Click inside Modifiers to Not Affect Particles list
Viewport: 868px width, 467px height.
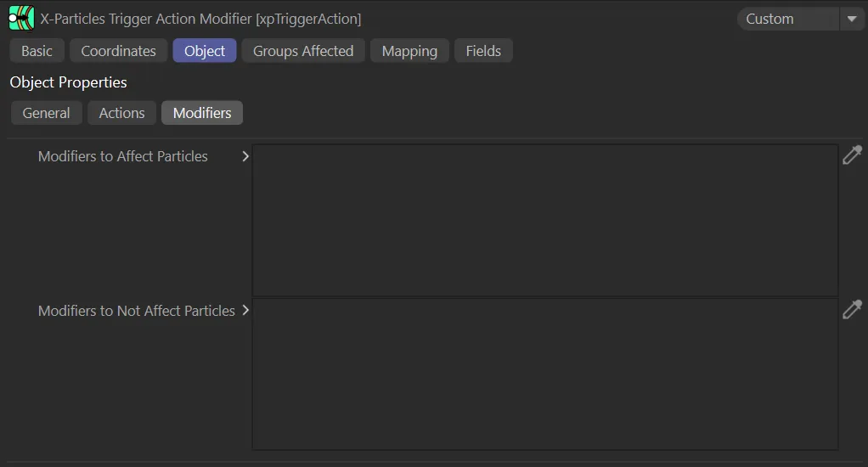[544, 374]
